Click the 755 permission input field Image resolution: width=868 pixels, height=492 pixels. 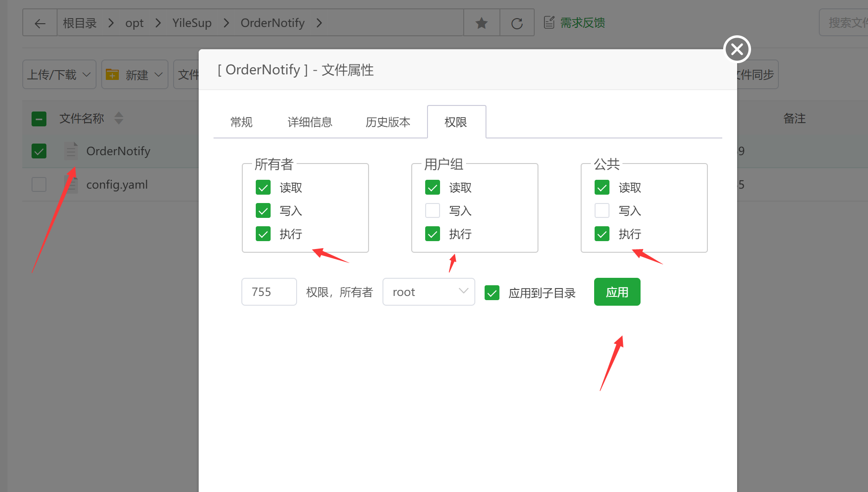pos(269,292)
